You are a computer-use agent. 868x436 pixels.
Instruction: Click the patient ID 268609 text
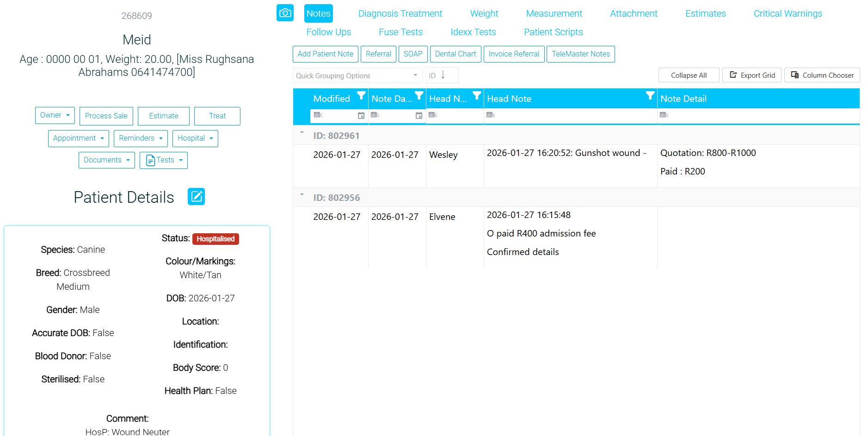coord(136,16)
